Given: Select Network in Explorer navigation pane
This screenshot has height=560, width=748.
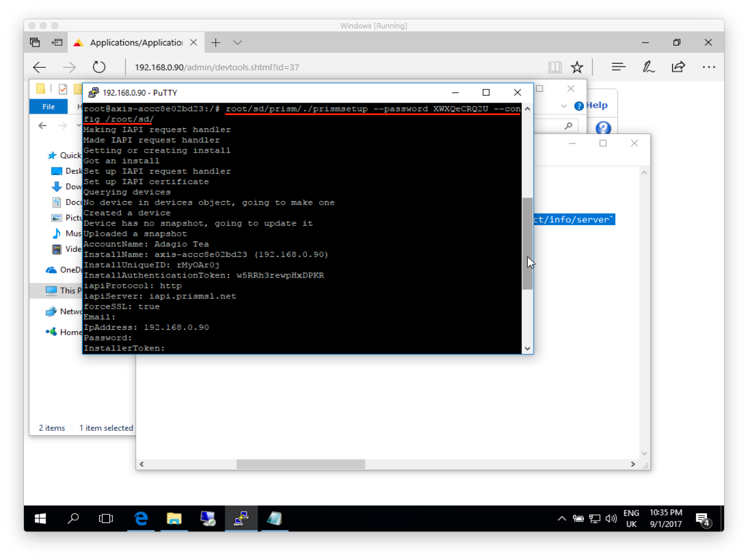Looking at the screenshot, I should (x=64, y=312).
